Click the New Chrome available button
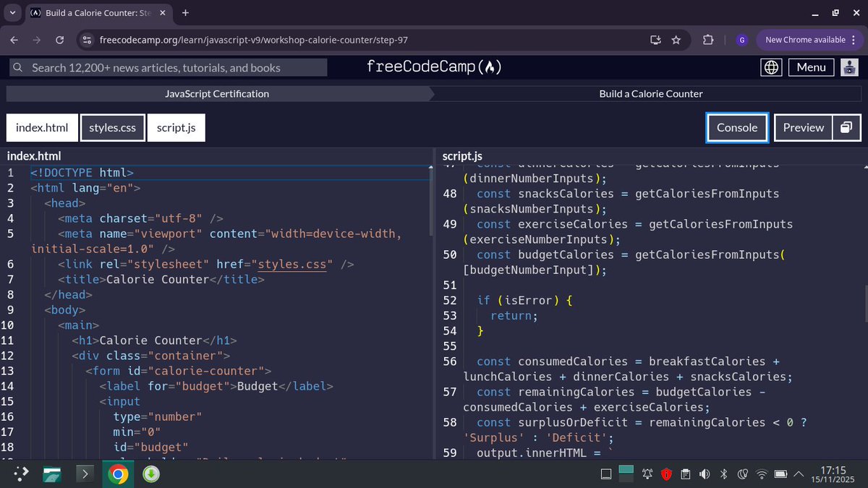This screenshot has height=488, width=868. 804,40
